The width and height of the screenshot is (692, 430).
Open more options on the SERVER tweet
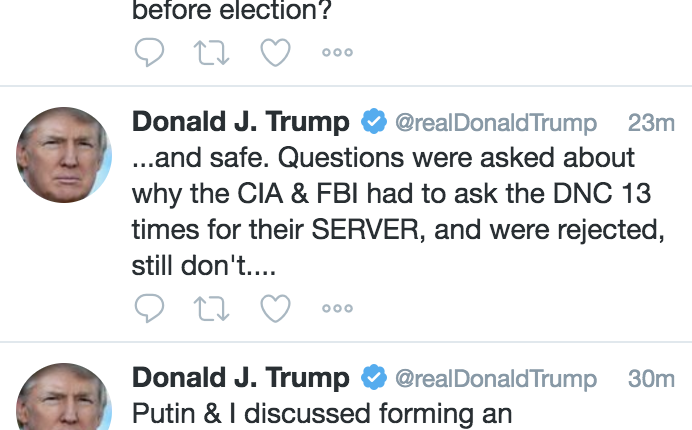(338, 308)
